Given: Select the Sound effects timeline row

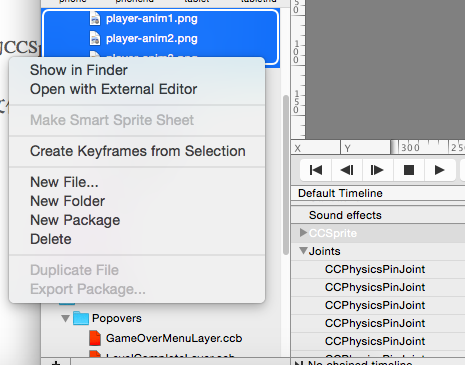Looking at the screenshot, I should [378, 215].
